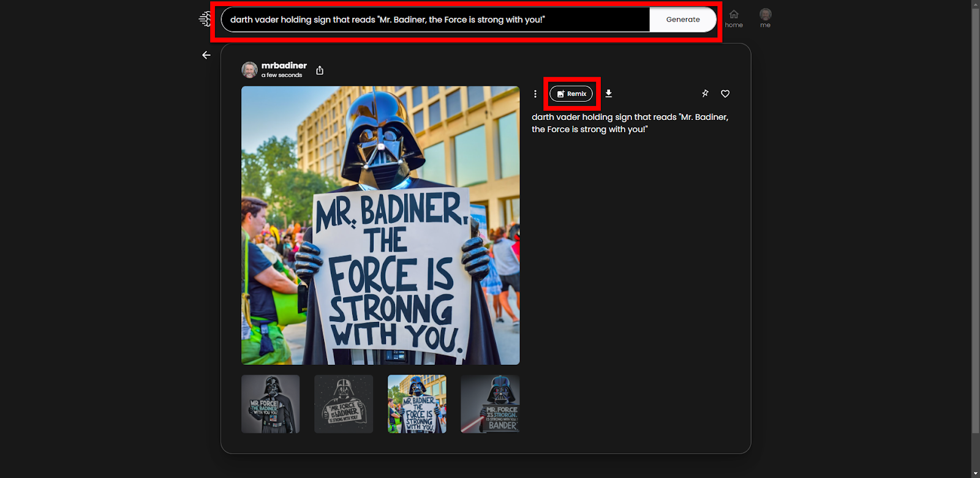Pin this generated image
Screen dimensions: 980x478
pos(705,94)
